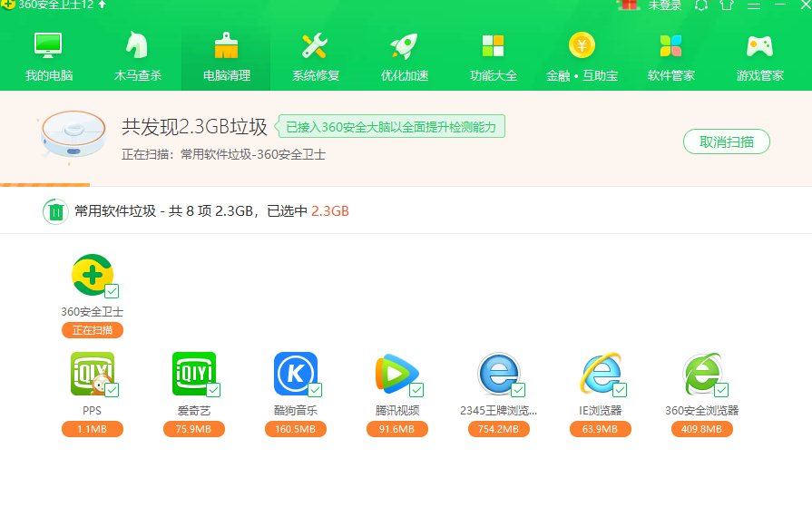
Task: Click the 360安全卫士 app icon
Action: tap(93, 275)
